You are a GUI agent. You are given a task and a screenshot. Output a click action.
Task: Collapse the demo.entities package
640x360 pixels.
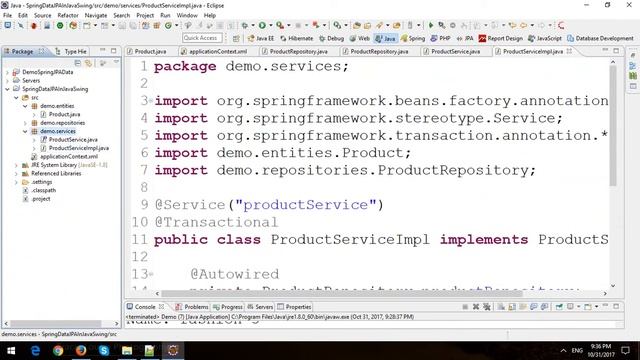click(25, 106)
